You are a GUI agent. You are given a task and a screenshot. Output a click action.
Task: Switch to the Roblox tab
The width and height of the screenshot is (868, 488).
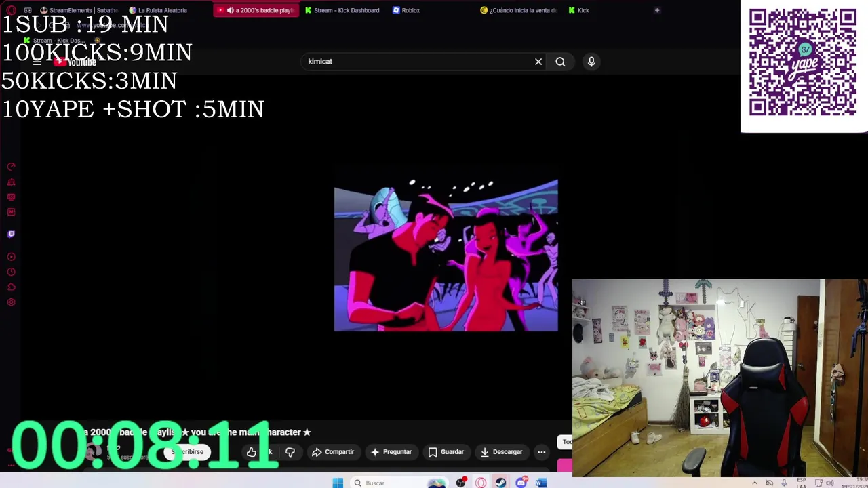(407, 10)
